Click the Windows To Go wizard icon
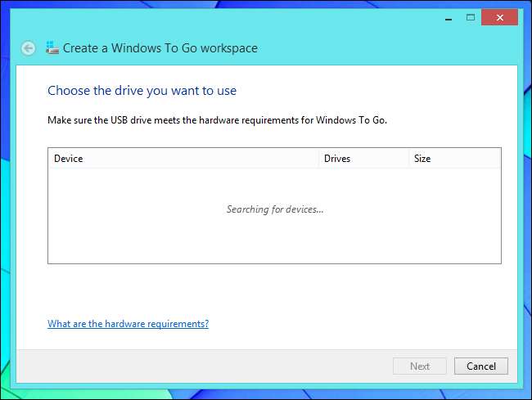Image resolution: width=532 pixels, height=400 pixels. click(x=52, y=47)
